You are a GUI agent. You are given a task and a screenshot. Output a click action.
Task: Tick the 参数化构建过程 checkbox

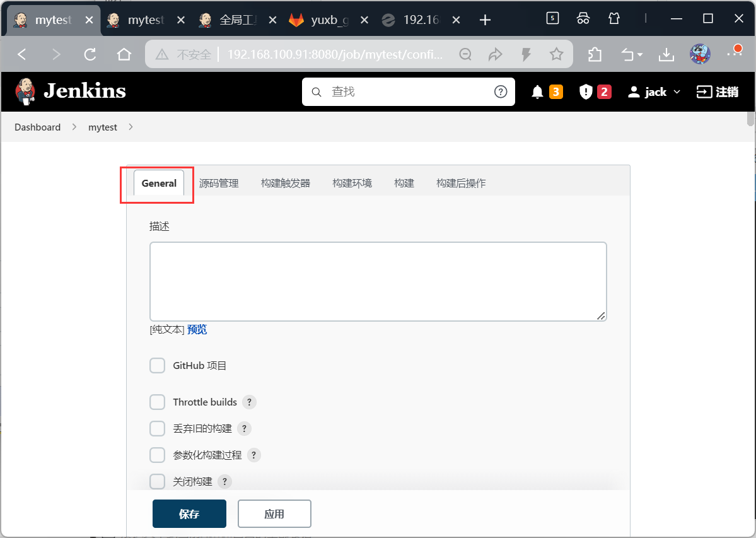(157, 455)
